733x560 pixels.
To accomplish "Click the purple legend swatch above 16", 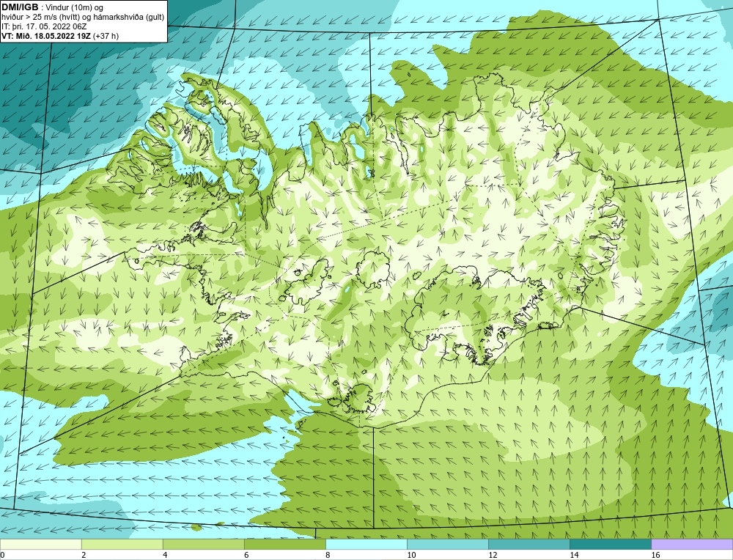I will click(692, 544).
